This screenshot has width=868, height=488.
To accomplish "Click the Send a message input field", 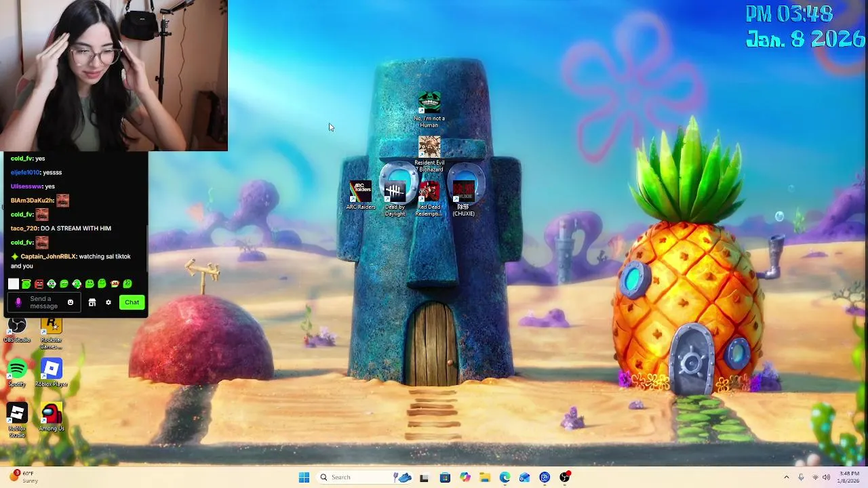I will [x=43, y=302].
